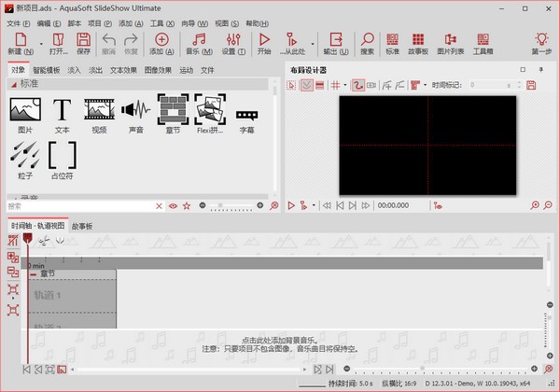Screen dimensions: 560x392
Task: Click the 第一步 lightbulb icon
Action: (x=542, y=43)
